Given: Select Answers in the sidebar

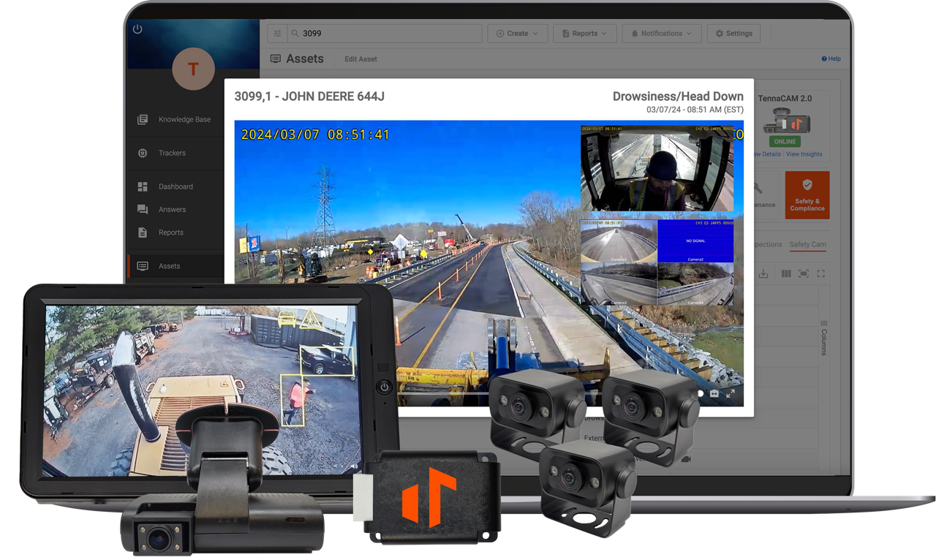Looking at the screenshot, I should click(172, 209).
